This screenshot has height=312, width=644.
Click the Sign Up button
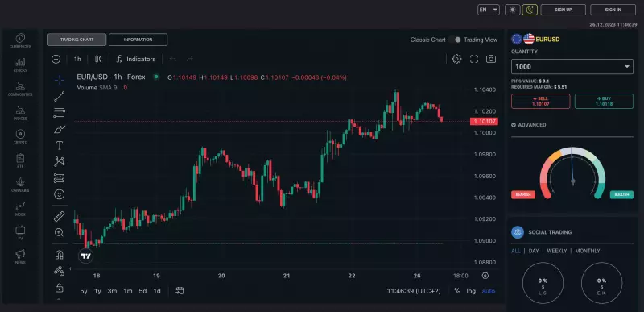(563, 10)
